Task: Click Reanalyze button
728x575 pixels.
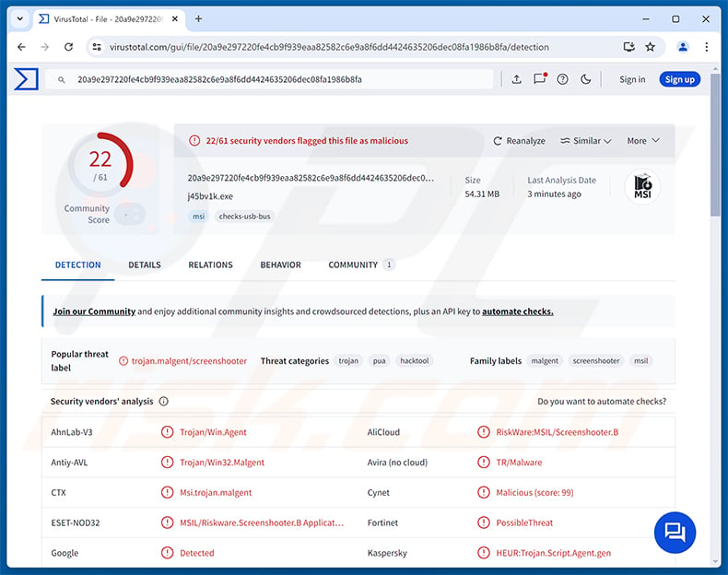Action: coord(519,141)
